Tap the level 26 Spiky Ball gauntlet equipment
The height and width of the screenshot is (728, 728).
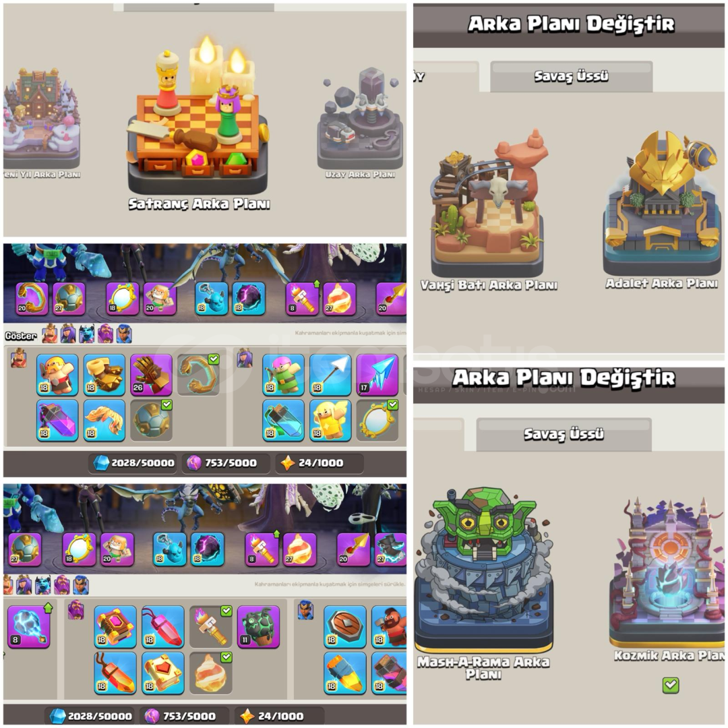point(152,375)
